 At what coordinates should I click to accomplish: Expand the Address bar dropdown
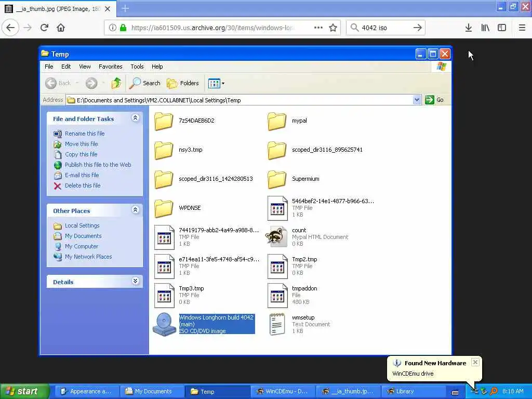click(417, 100)
